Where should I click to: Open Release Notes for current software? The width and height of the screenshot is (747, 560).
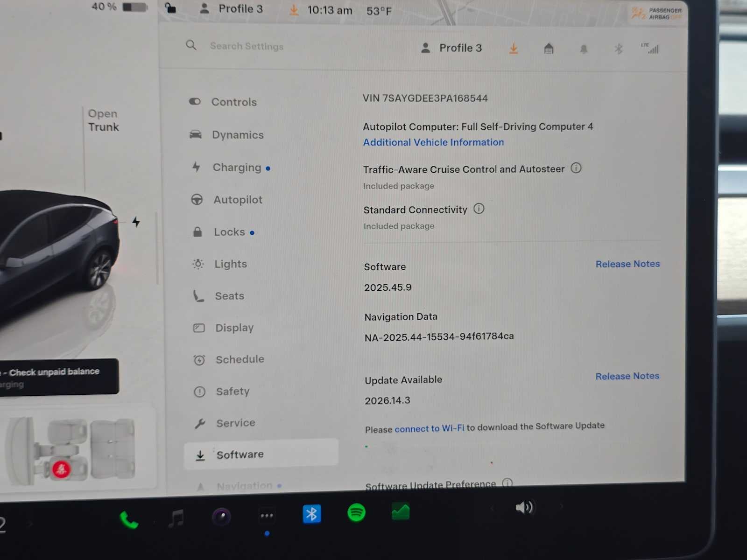pos(627,264)
